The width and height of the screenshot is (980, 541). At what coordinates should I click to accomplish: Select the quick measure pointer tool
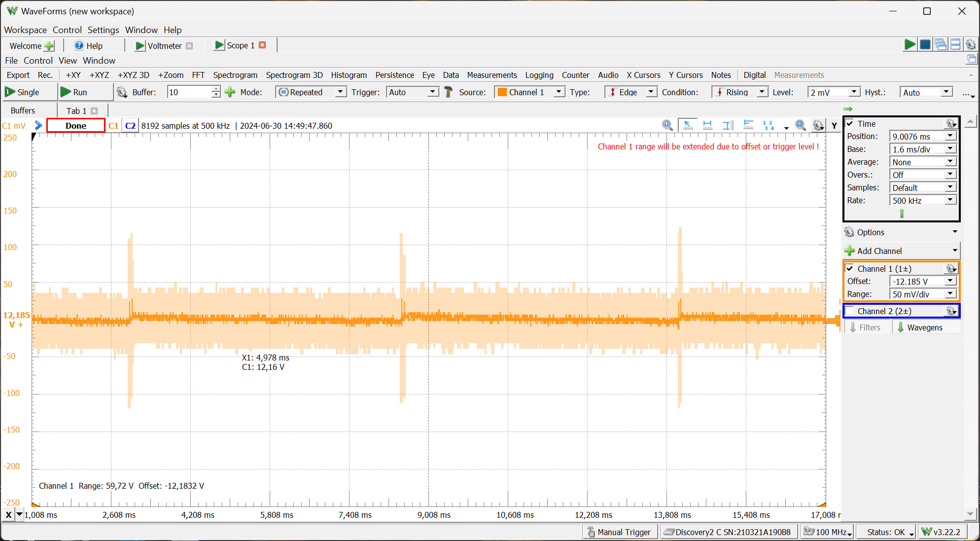point(687,125)
